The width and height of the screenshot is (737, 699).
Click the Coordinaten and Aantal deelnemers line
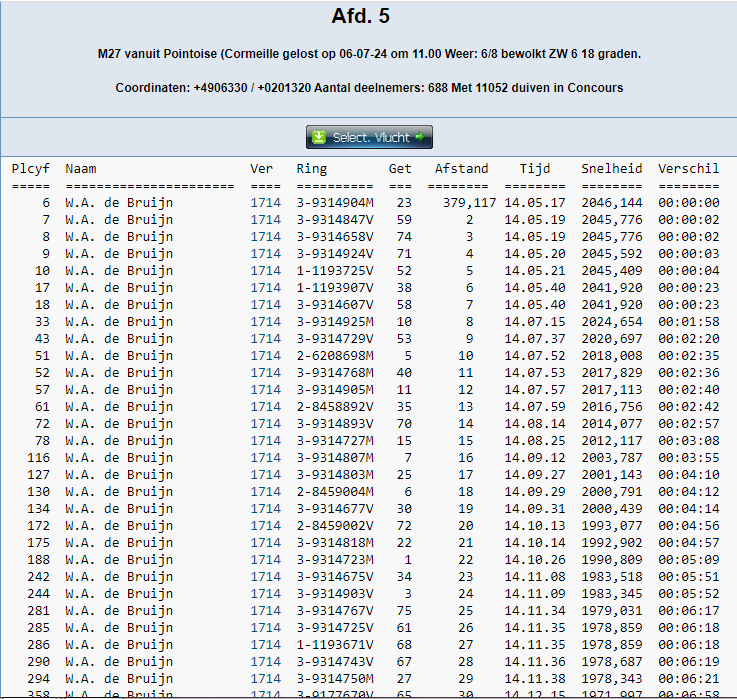(x=369, y=88)
